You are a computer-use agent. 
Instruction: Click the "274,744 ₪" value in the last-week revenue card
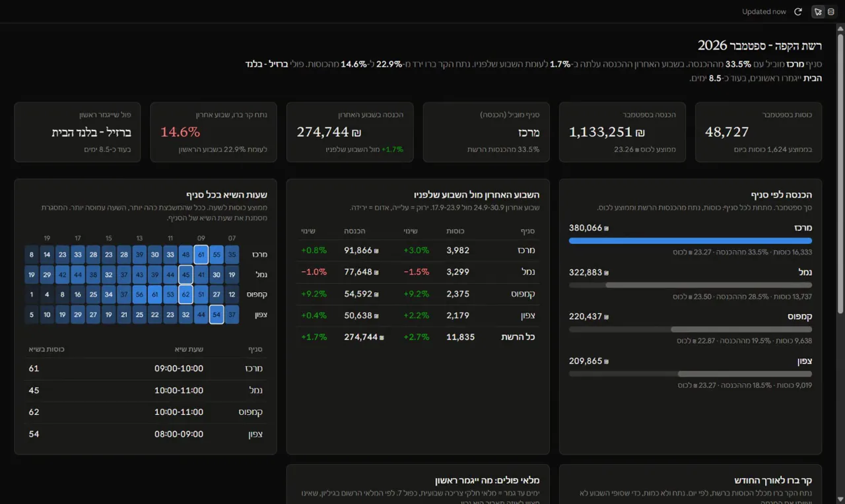click(x=329, y=132)
